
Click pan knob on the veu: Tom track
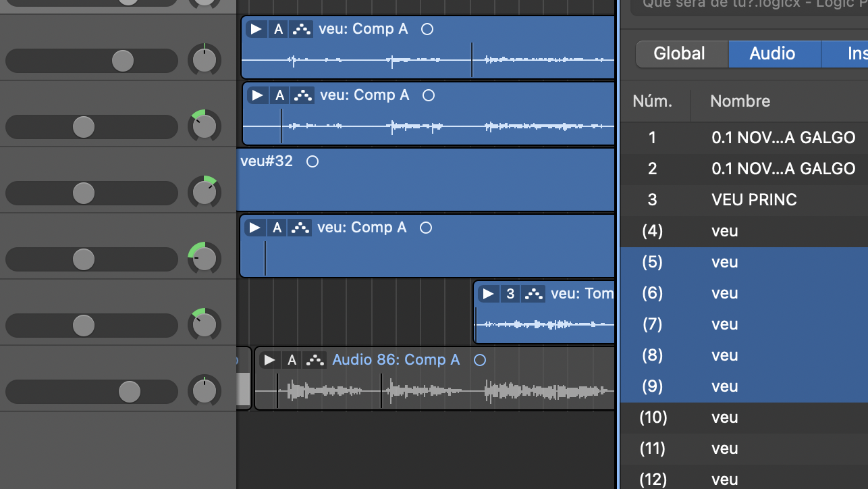click(204, 325)
